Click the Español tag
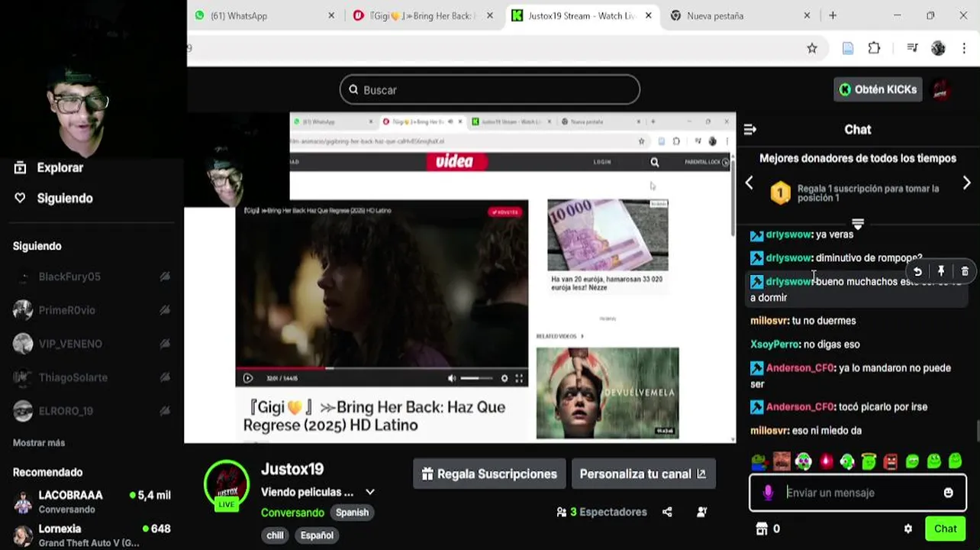The image size is (980, 550). pyautogui.click(x=317, y=535)
